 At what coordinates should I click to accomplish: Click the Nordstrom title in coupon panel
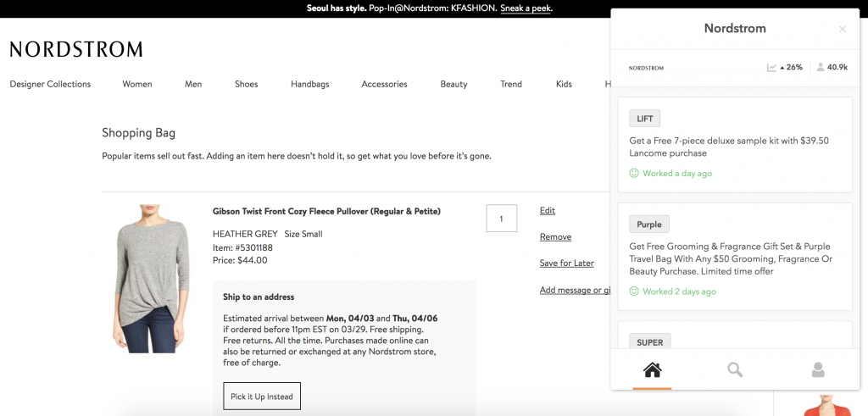coord(735,28)
